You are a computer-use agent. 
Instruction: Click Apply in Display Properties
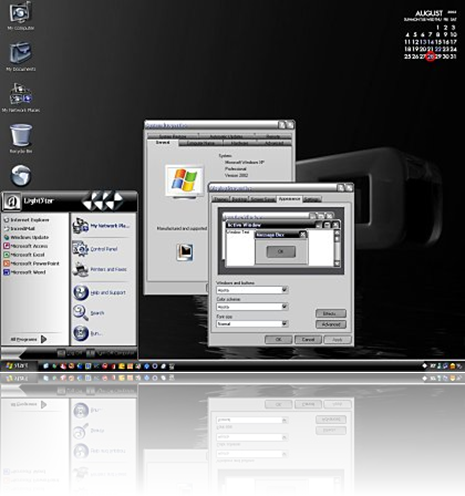click(x=337, y=340)
